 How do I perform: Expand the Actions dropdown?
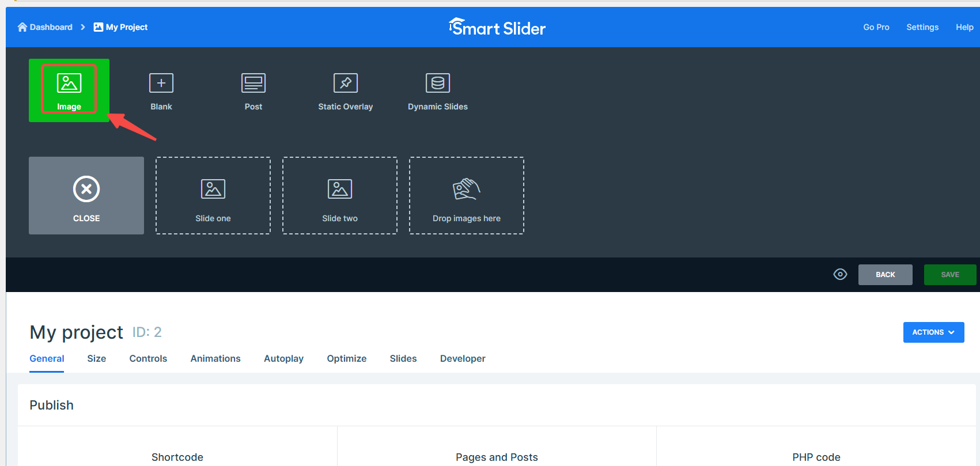(x=933, y=332)
